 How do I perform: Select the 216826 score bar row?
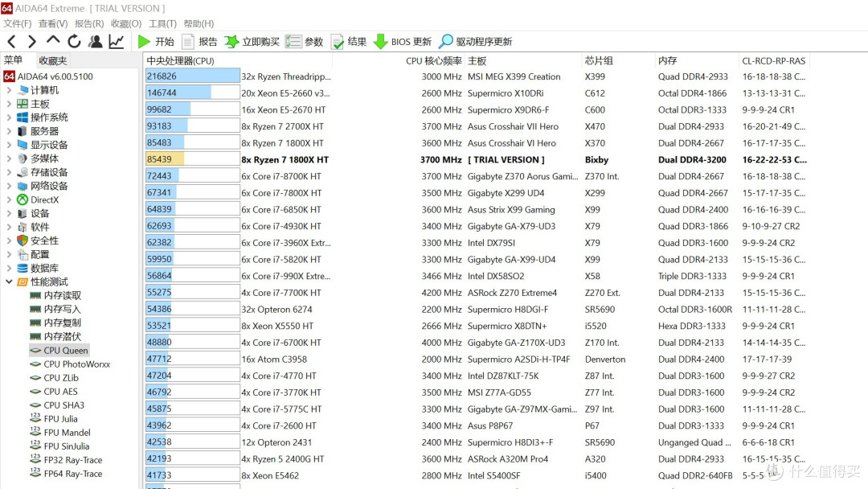pyautogui.click(x=192, y=76)
